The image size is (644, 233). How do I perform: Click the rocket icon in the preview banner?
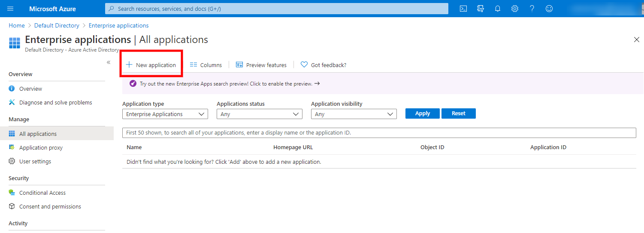tap(133, 83)
